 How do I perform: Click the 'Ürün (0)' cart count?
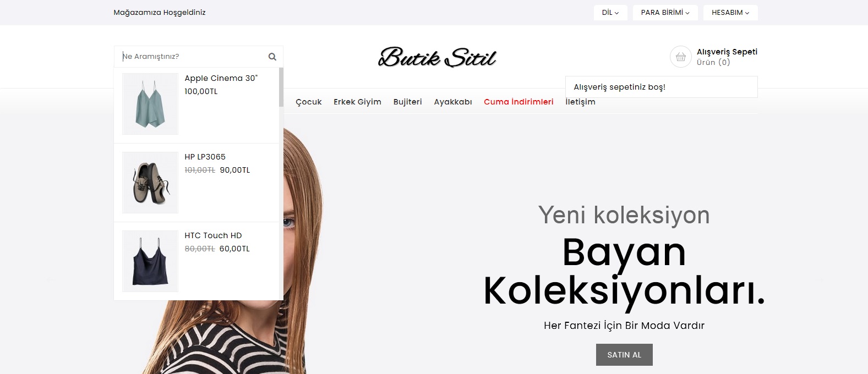click(x=713, y=62)
